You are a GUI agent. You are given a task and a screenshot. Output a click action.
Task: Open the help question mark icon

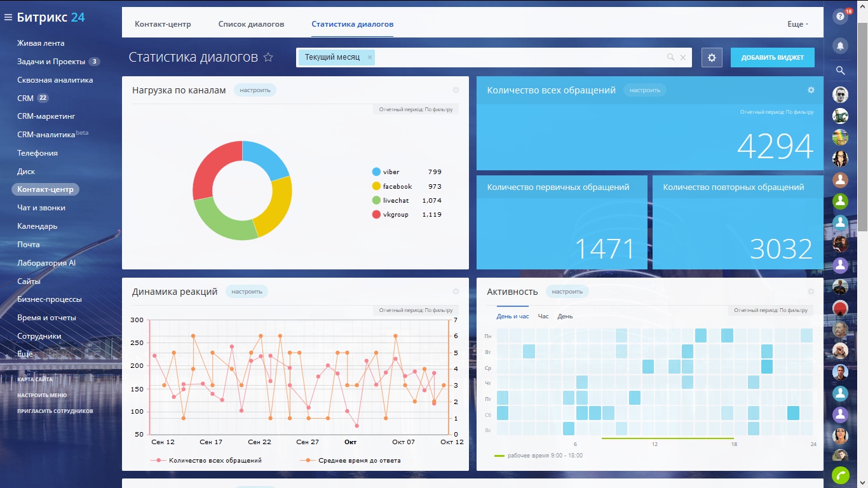point(840,17)
